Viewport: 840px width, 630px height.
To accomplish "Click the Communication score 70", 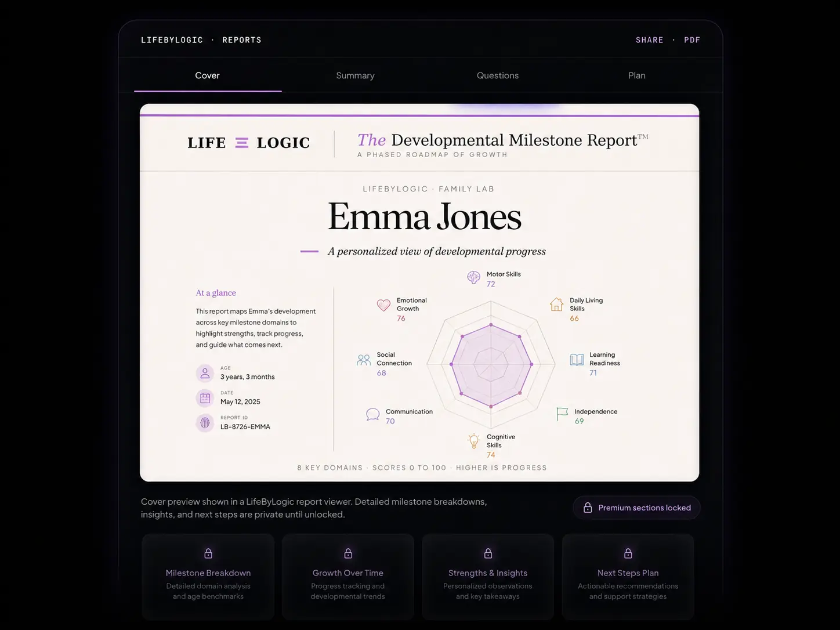I will click(390, 421).
